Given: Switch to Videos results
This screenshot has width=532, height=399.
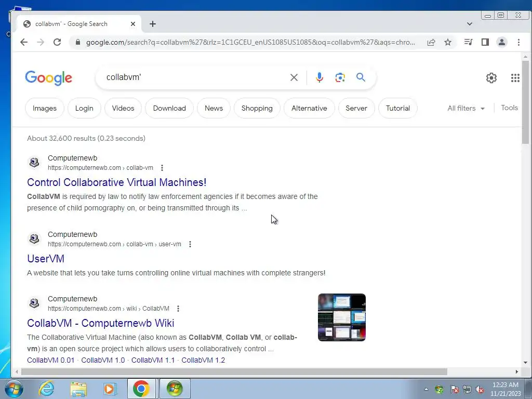Looking at the screenshot, I should point(123,108).
